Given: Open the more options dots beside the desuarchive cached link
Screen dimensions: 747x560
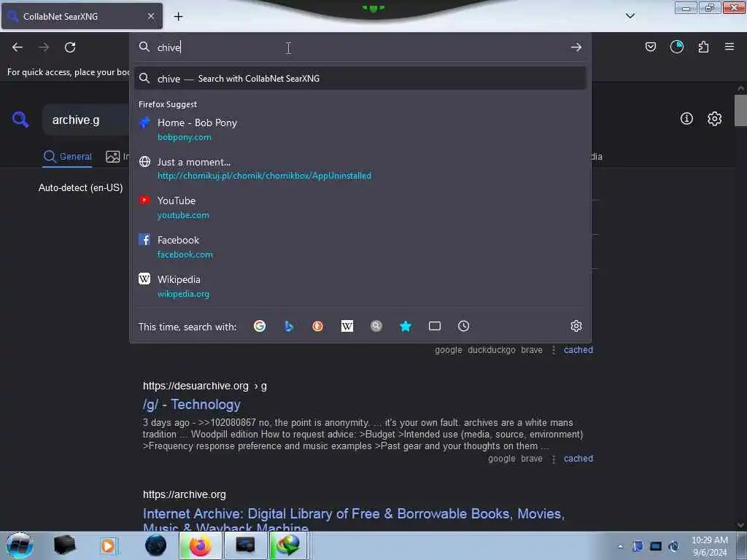Looking at the screenshot, I should 554,459.
